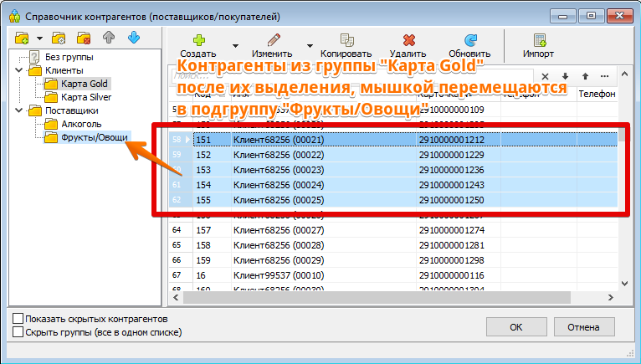Viewport: 641px width, 364px height.
Task: Enable Скрыть группы checkbox
Action: pos(18,331)
